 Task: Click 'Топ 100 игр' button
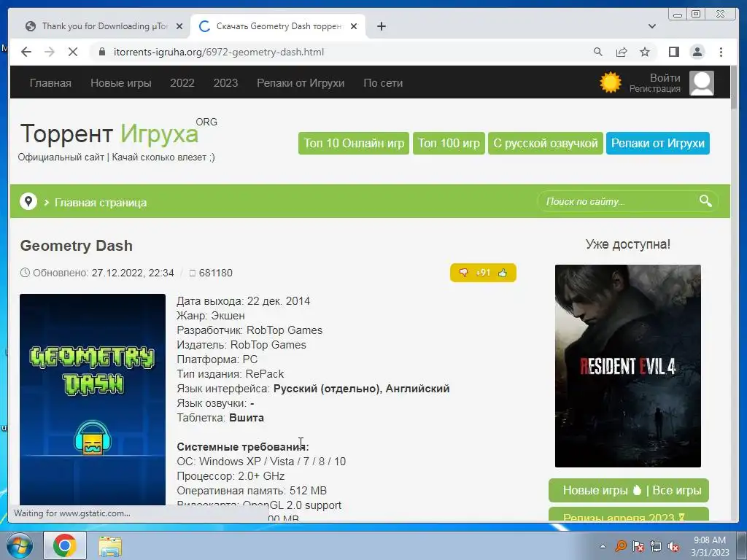449,144
